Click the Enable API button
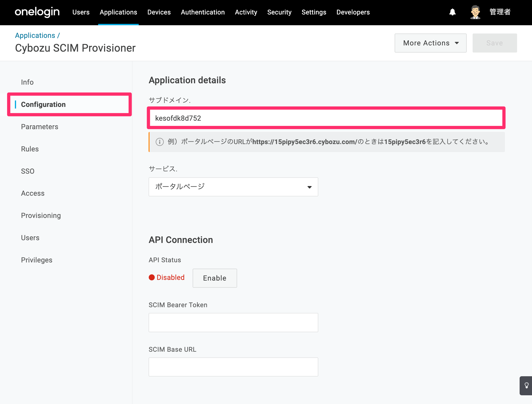The image size is (532, 404). 215,278
